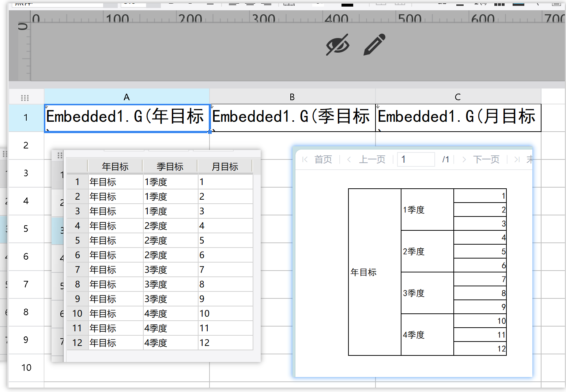Image resolution: width=566 pixels, height=392 pixels.
Task: Click 月目标 value 11 in data table row 11
Action: click(x=225, y=328)
